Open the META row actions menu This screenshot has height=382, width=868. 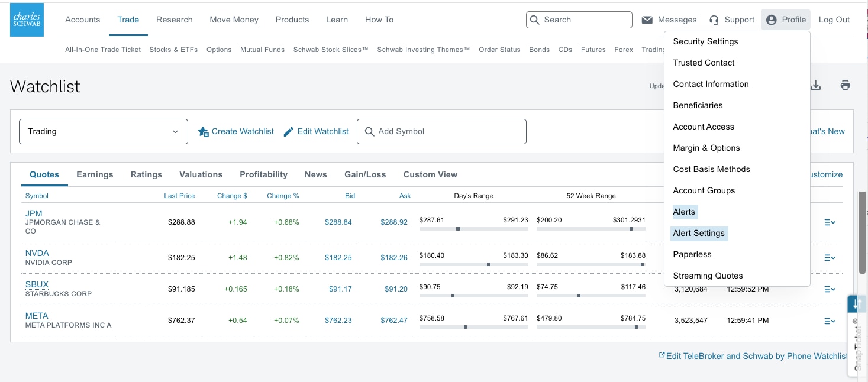pyautogui.click(x=830, y=321)
